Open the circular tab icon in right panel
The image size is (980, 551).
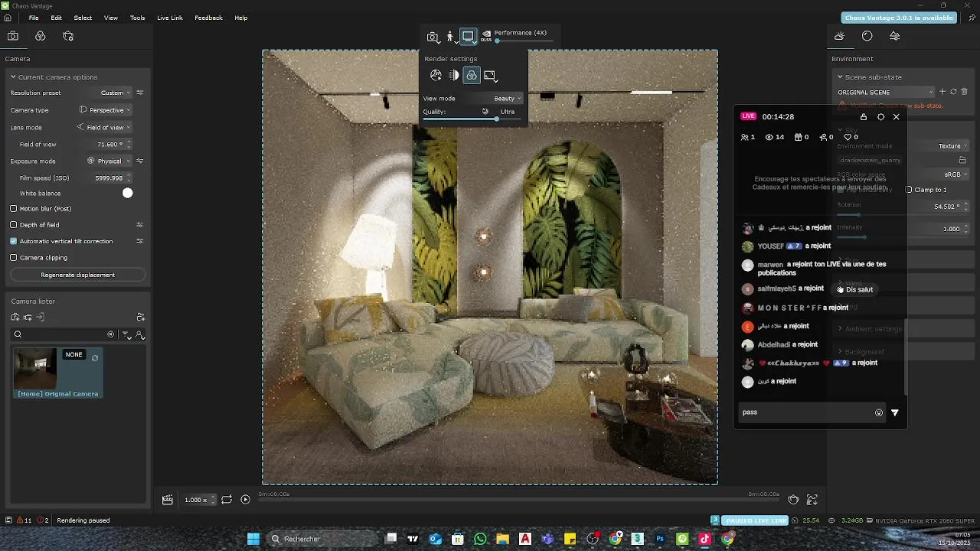[867, 36]
